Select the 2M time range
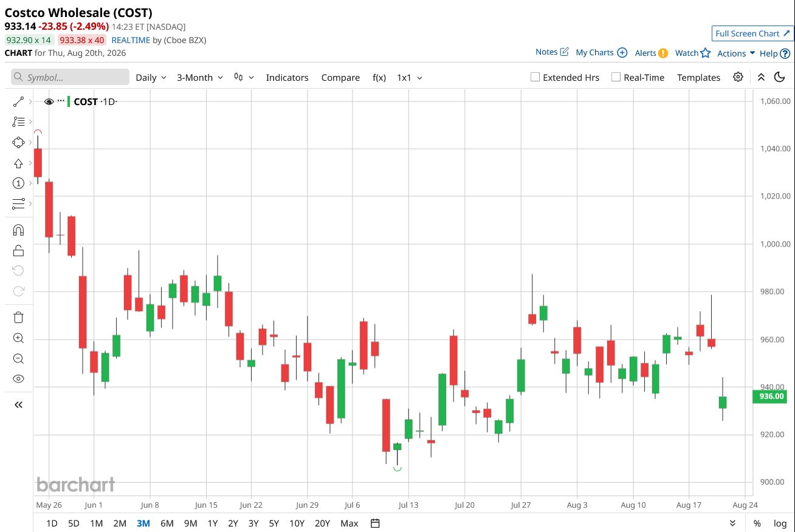The width and height of the screenshot is (795, 532). (120, 523)
